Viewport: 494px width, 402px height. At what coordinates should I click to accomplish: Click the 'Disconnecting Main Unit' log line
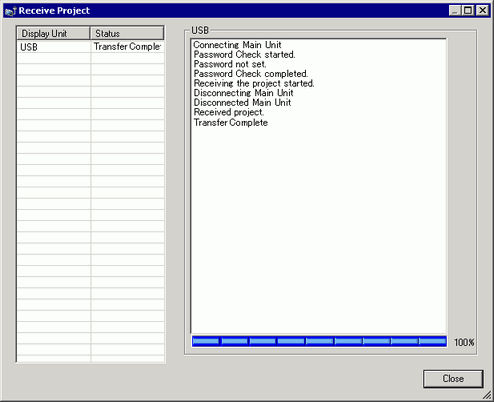click(x=243, y=93)
